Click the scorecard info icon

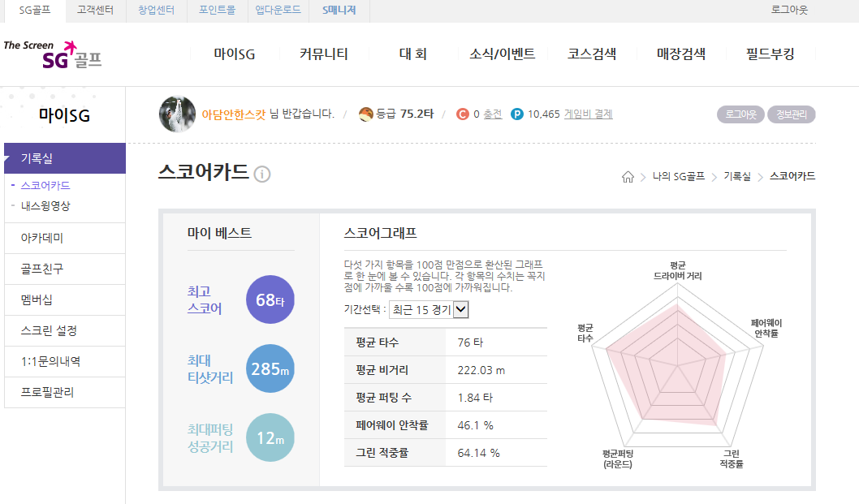(x=261, y=174)
